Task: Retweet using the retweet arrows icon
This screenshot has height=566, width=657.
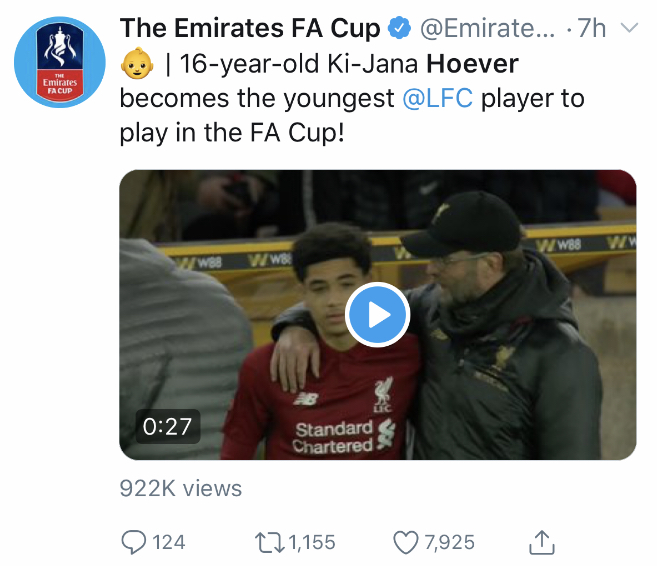Action: click(x=270, y=542)
